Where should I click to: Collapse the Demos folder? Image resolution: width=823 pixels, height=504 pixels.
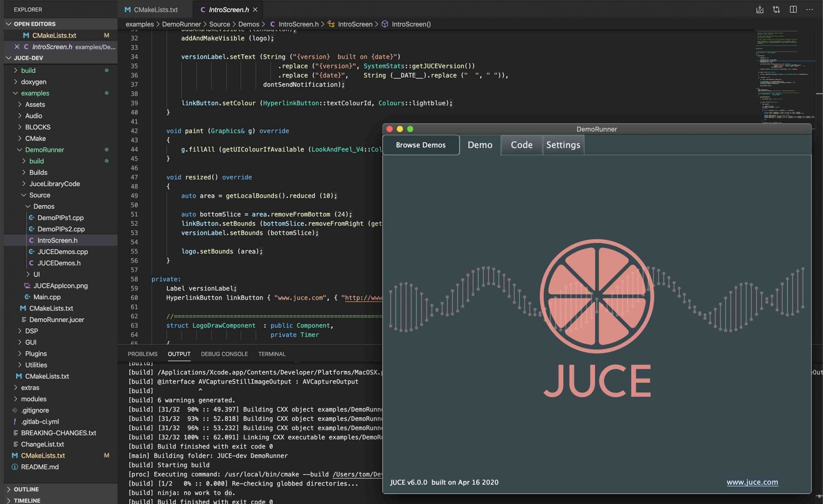pos(43,206)
